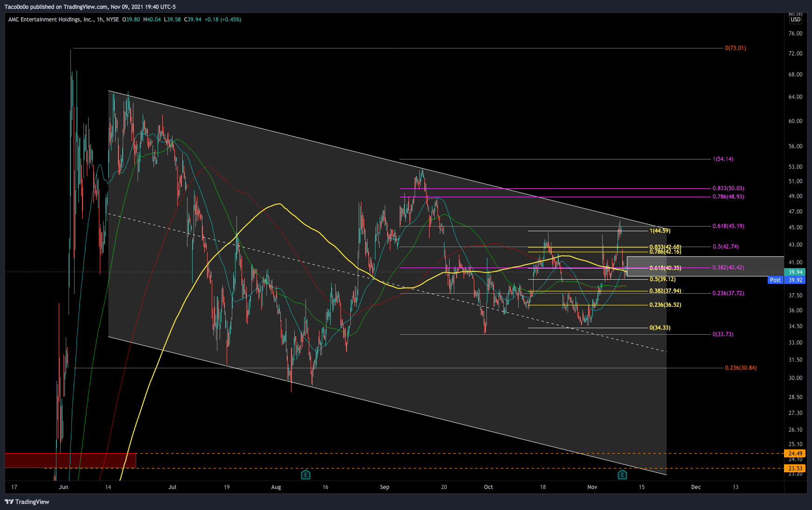Image resolution: width=812 pixels, height=510 pixels.
Task: Select the 0(73.01) Fibonacci label
Action: 736,48
